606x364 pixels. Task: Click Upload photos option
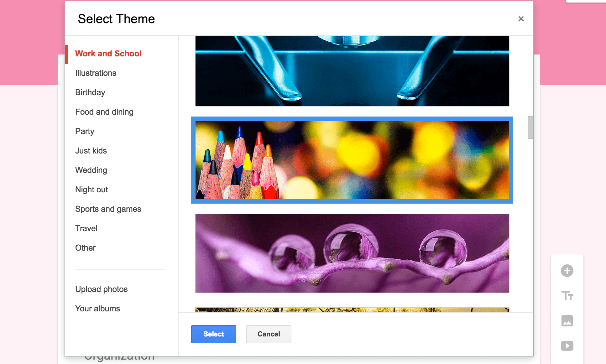pyautogui.click(x=101, y=289)
